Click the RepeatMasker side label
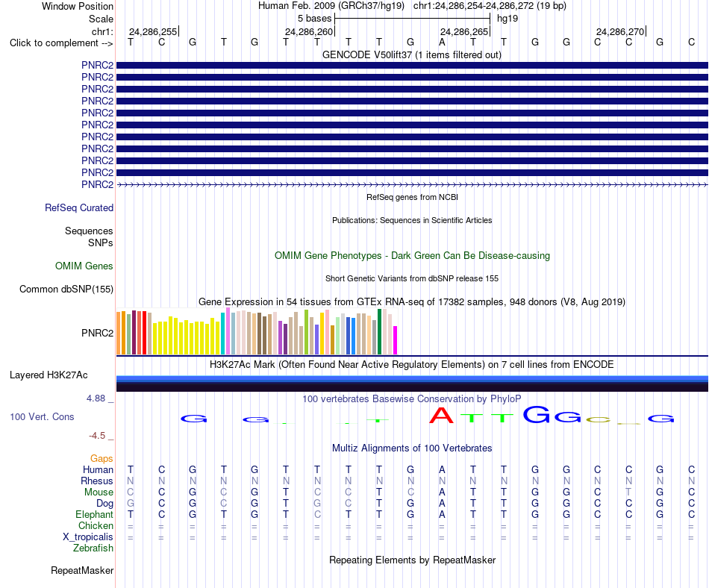 click(x=82, y=570)
